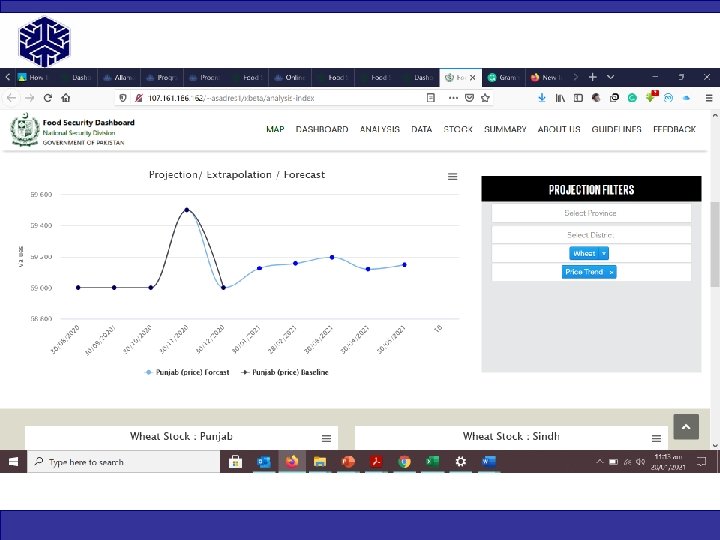Viewport: 720px width, 540px height.
Task: Open the MAP navigation item
Action: point(275,129)
